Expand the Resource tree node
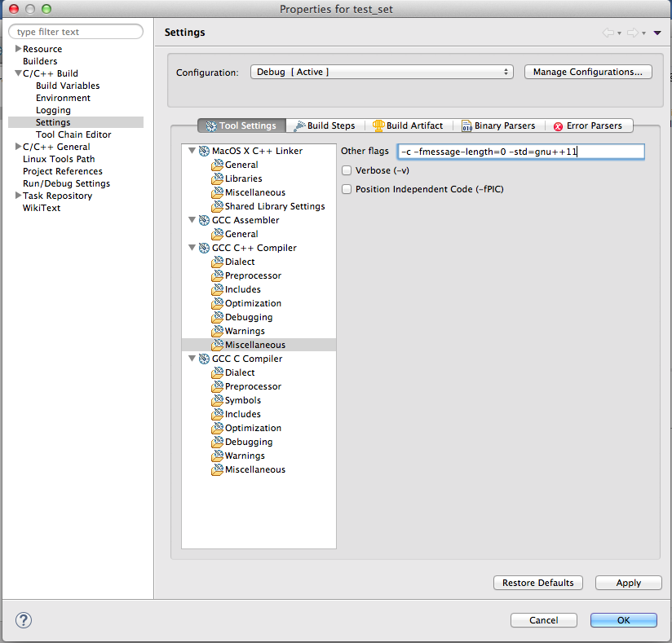The width and height of the screenshot is (672, 643). point(18,49)
